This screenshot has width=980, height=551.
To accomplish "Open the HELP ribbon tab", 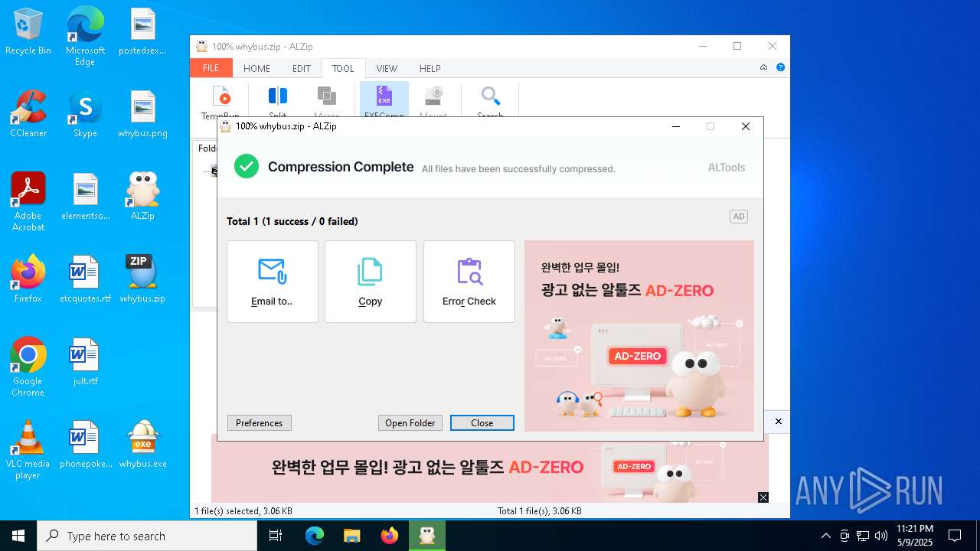I will [430, 68].
